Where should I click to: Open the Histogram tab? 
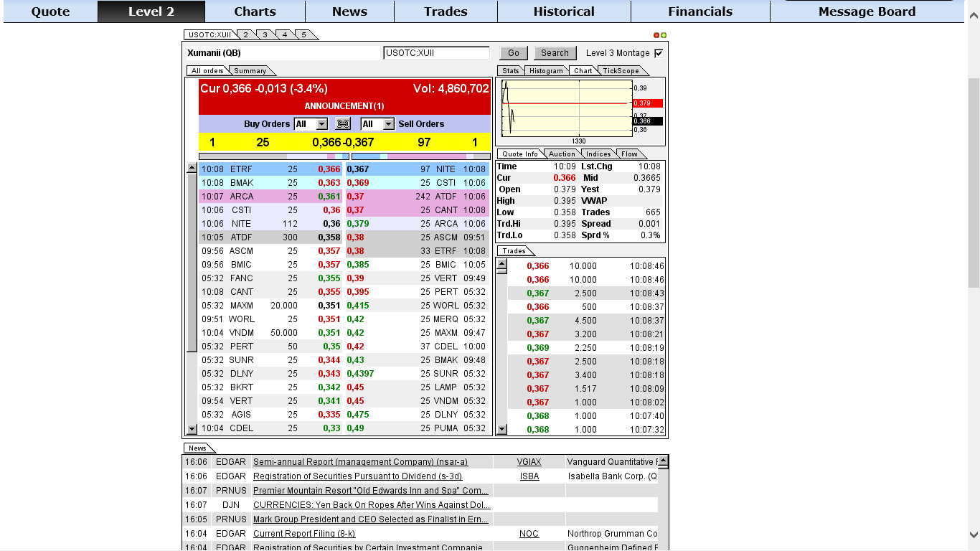pos(547,70)
